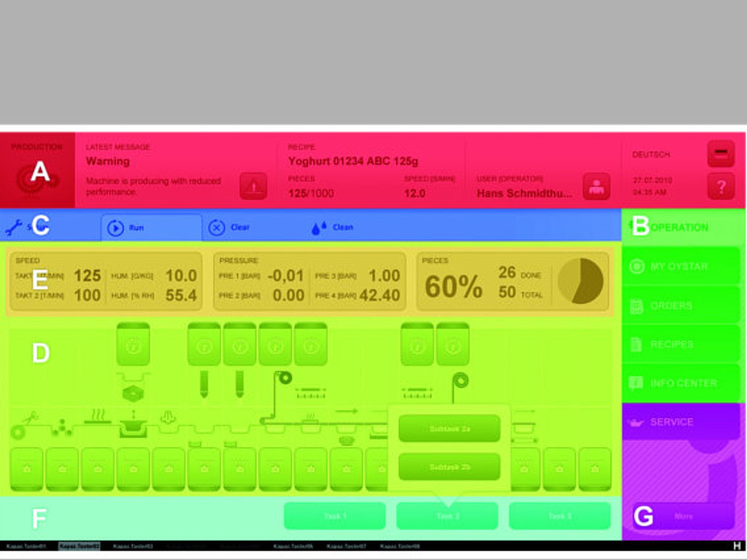Click the Task 1 button

coord(335,516)
